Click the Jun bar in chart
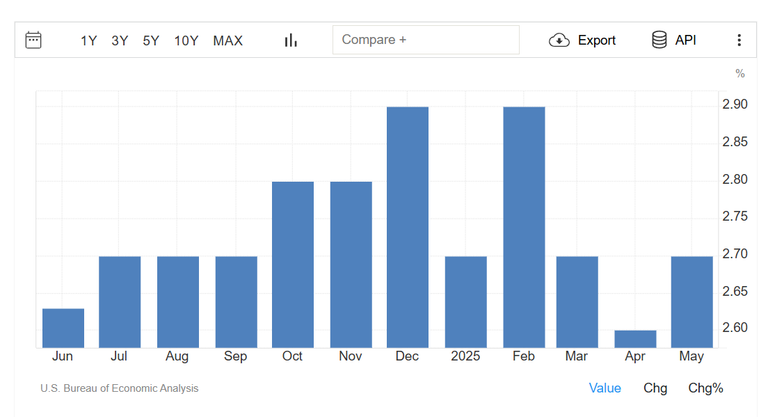Screen dimensions: 768x417 63,328
